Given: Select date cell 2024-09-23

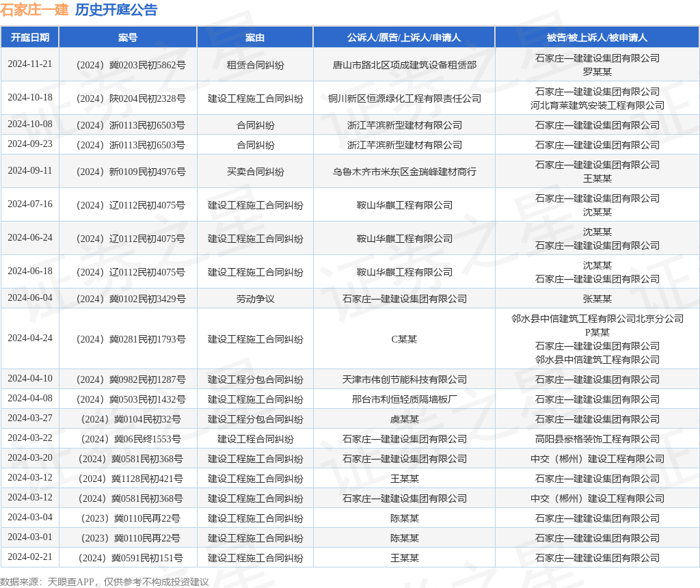Looking at the screenshot, I should pyautogui.click(x=30, y=144).
